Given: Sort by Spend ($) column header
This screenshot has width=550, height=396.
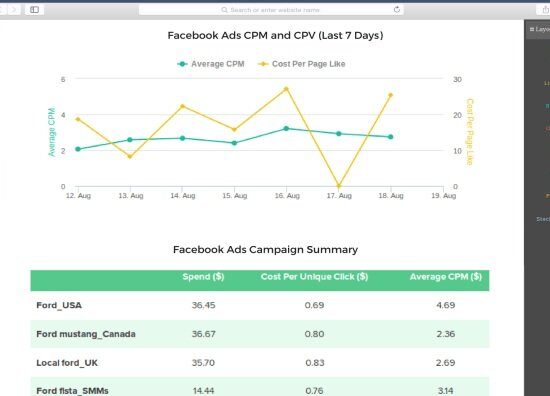Looking at the screenshot, I should click(203, 277).
